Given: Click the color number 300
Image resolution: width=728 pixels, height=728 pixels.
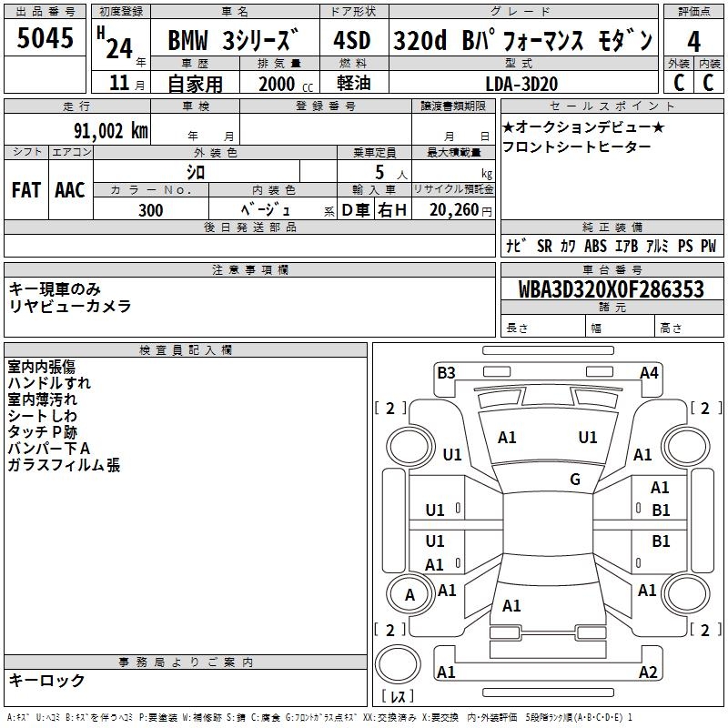Looking at the screenshot, I should (x=150, y=210).
